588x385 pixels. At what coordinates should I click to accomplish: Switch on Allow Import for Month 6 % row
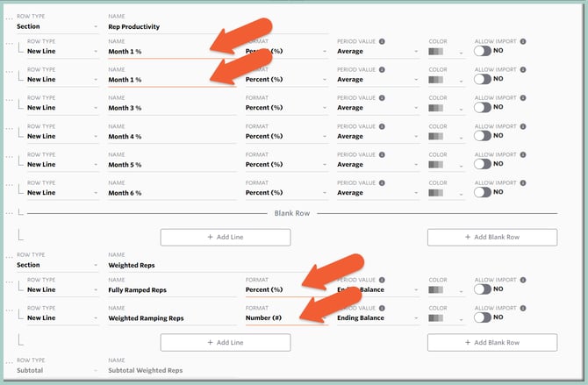(482, 192)
